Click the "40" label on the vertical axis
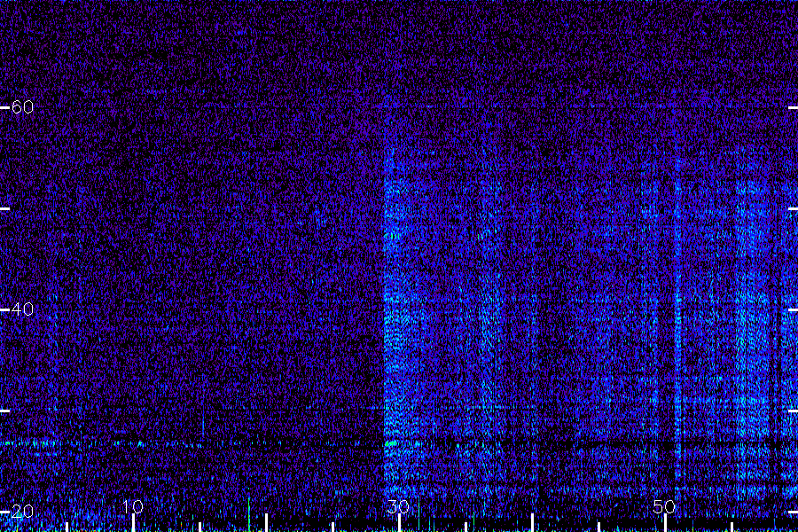798x532 pixels. (22, 309)
